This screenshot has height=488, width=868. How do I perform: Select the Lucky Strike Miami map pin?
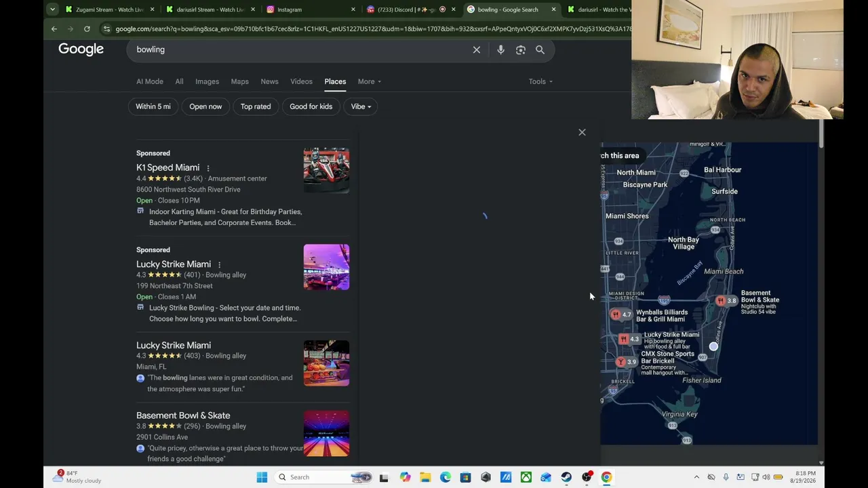629,339
